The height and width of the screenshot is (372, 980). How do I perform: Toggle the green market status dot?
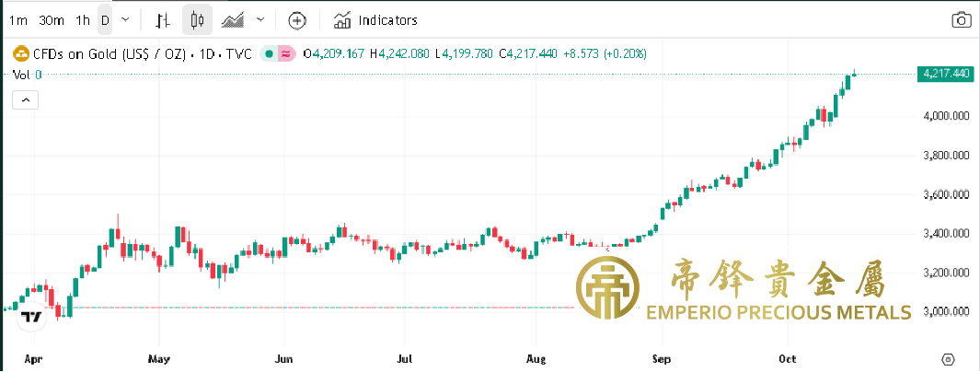269,54
